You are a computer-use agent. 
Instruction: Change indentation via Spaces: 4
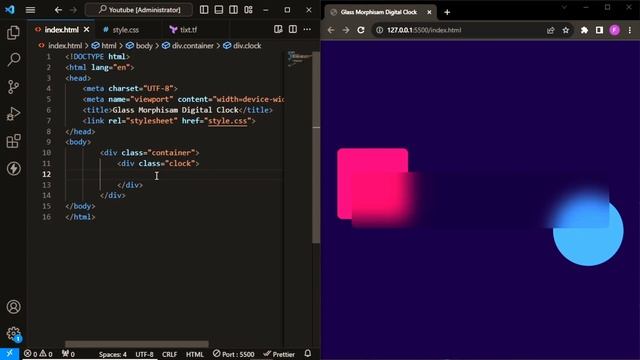coord(113,354)
